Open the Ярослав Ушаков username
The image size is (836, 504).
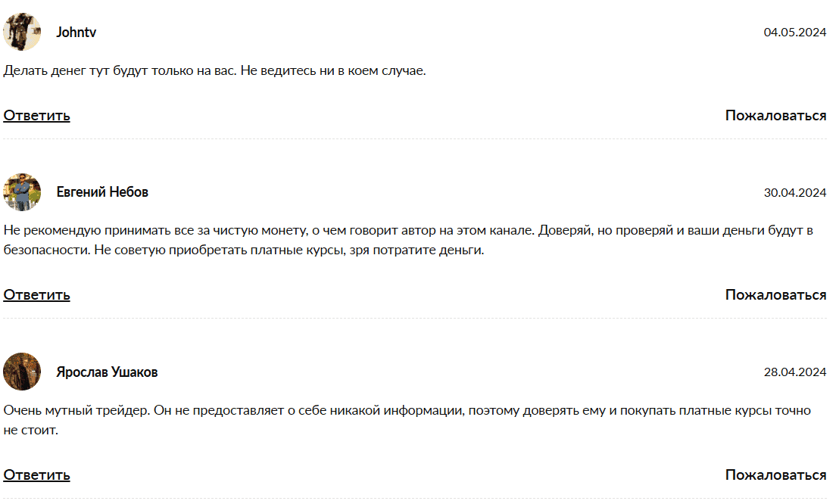107,372
